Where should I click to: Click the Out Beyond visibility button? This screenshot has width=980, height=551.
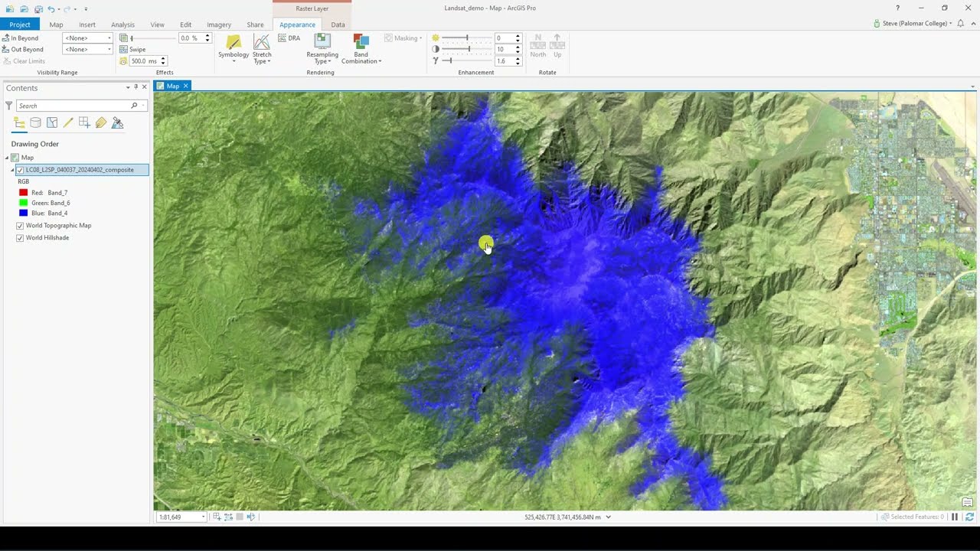[22, 49]
